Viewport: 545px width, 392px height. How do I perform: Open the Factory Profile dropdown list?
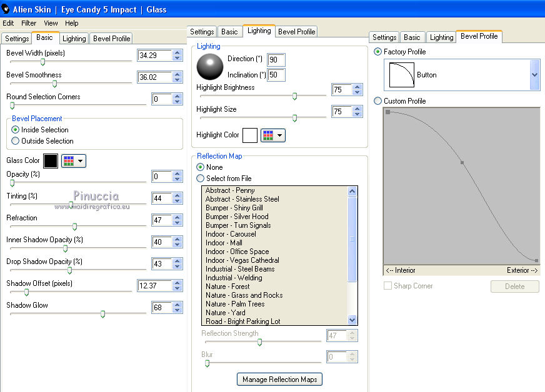534,74
